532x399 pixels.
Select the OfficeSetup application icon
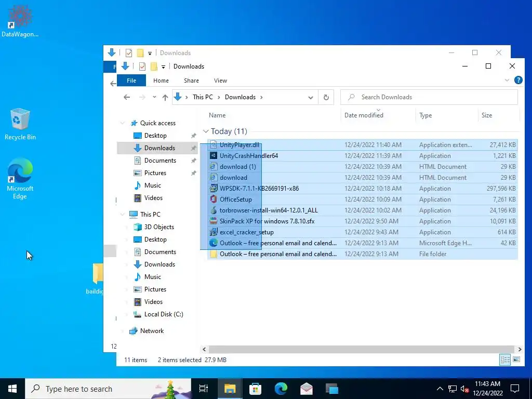pos(214,199)
